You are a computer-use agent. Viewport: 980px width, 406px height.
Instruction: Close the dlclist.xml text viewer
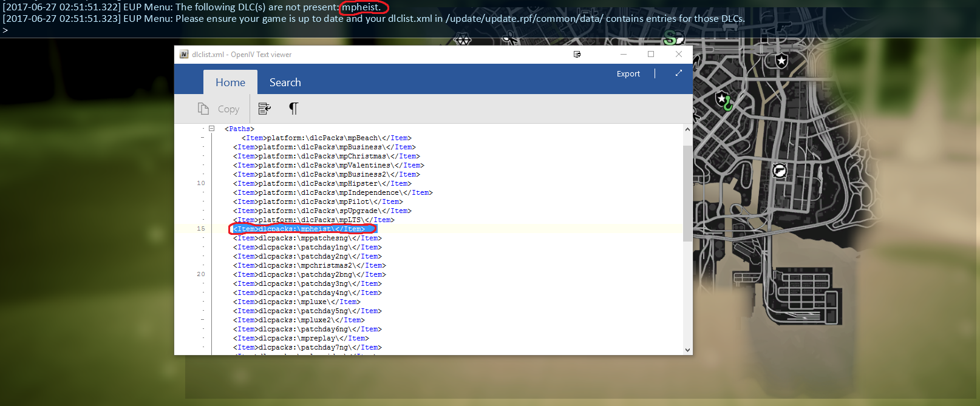(x=679, y=55)
